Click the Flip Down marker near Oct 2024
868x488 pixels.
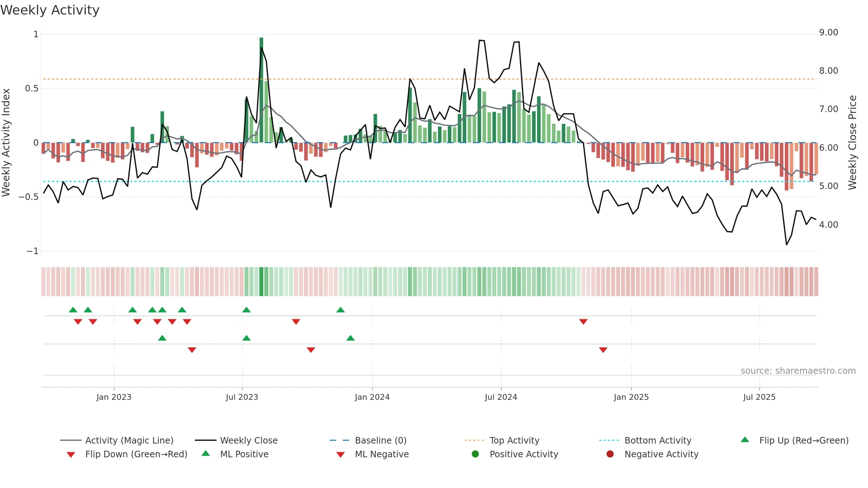pyautogui.click(x=583, y=322)
